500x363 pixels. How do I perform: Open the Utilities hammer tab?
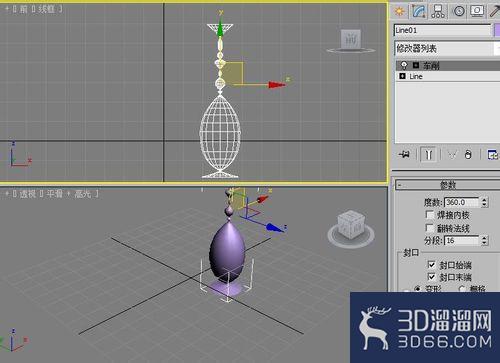pyautogui.click(x=495, y=11)
